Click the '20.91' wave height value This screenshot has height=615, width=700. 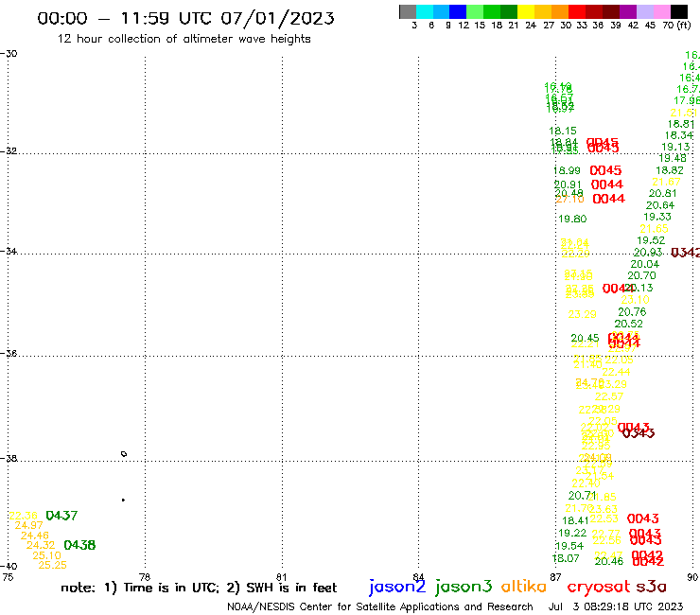click(568, 184)
